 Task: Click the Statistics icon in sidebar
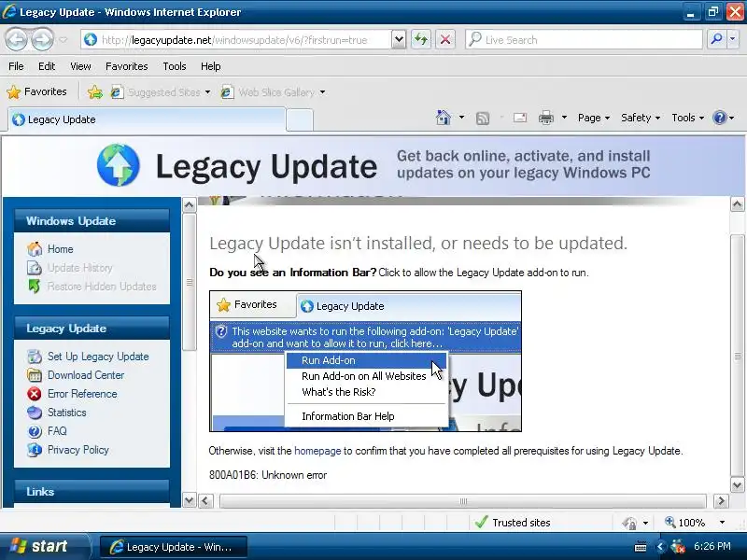click(x=35, y=413)
